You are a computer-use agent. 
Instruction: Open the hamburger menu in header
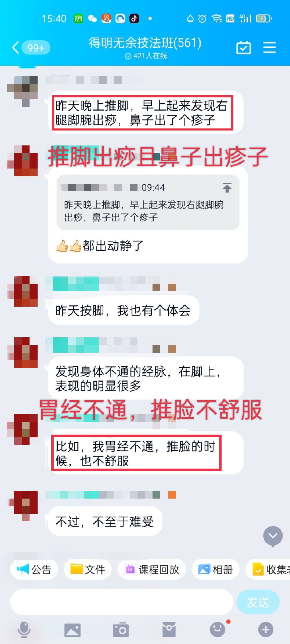click(x=269, y=48)
